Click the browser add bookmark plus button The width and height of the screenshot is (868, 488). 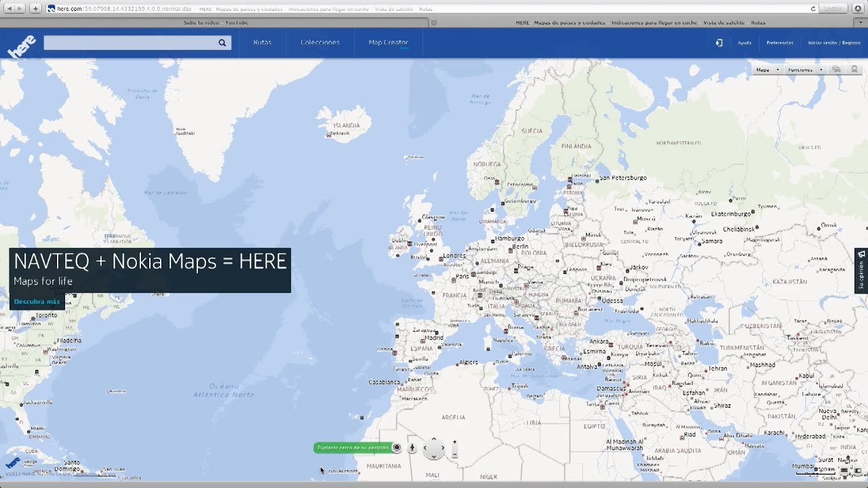pyautogui.click(x=36, y=8)
